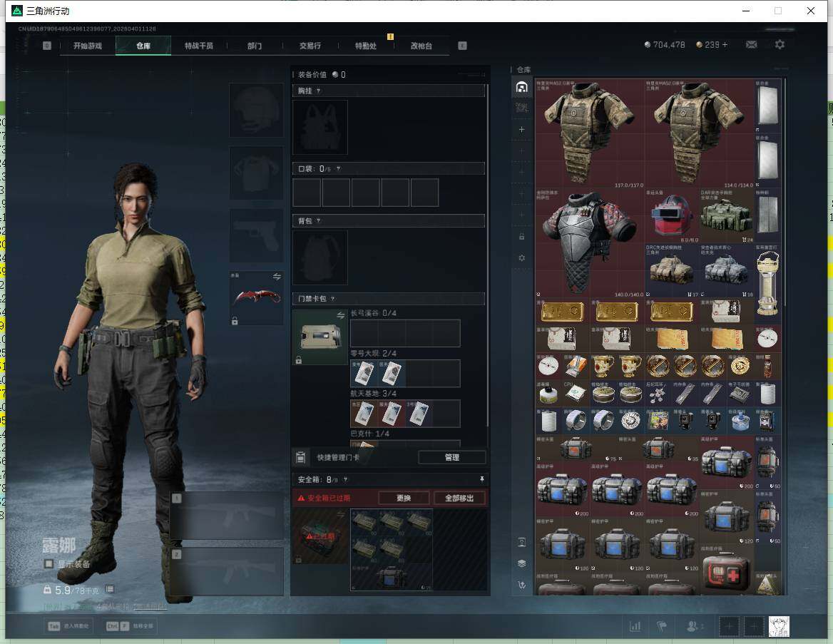This screenshot has width=833, height=644.
Task: Select the lantern item in stash
Action: 767,284
